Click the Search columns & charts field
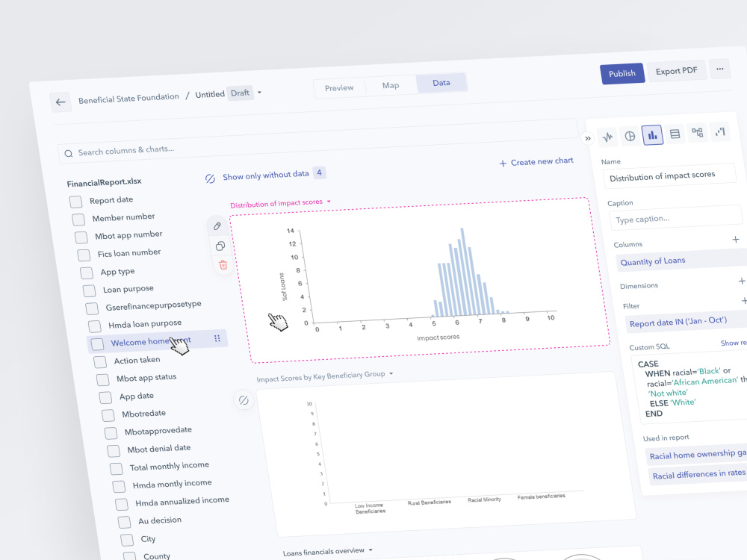 point(317,143)
